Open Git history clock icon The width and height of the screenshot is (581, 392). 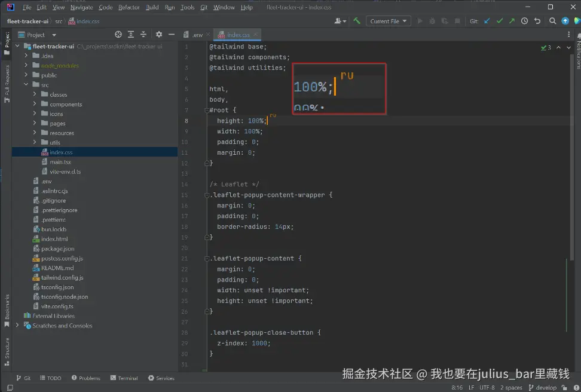pos(524,21)
